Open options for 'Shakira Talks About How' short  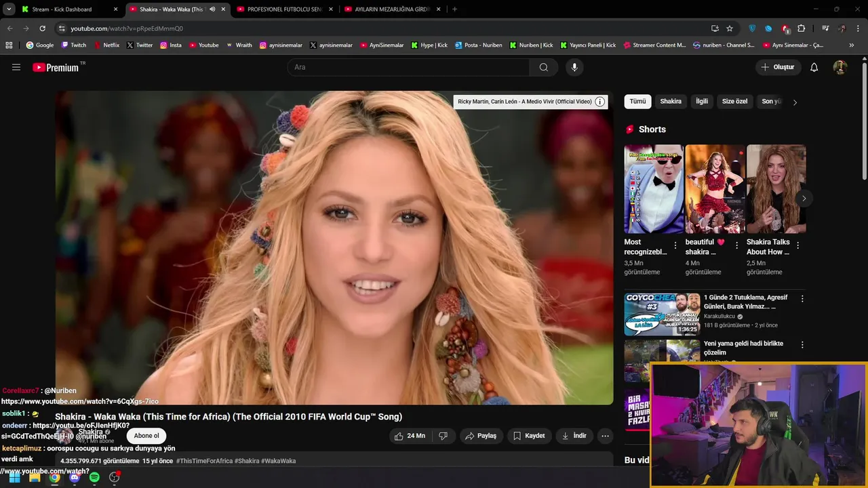point(797,246)
